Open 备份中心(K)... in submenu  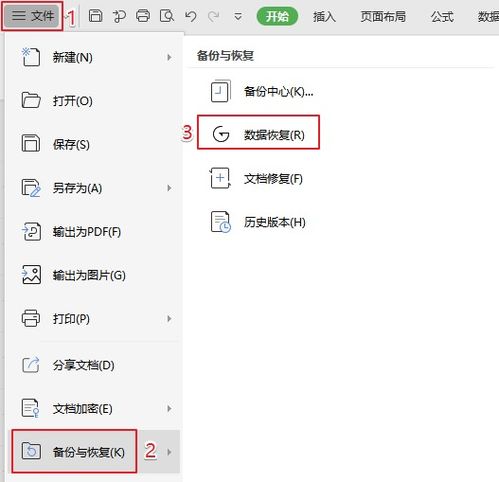[x=278, y=91]
